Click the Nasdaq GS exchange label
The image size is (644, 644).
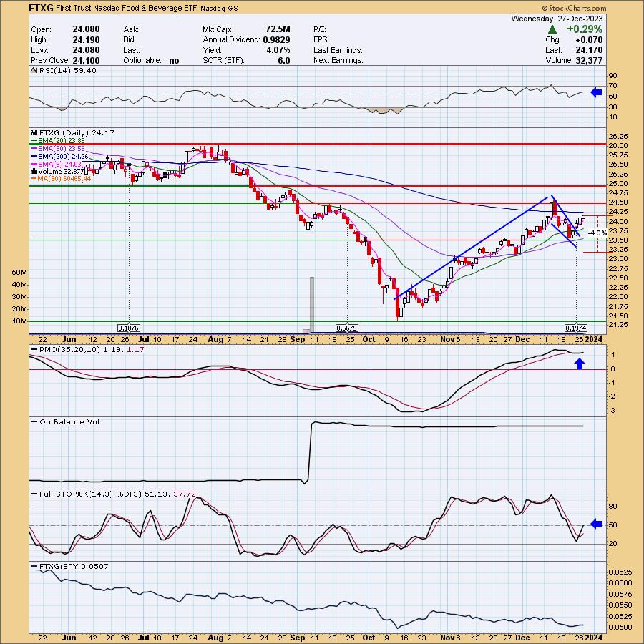pyautogui.click(x=220, y=8)
